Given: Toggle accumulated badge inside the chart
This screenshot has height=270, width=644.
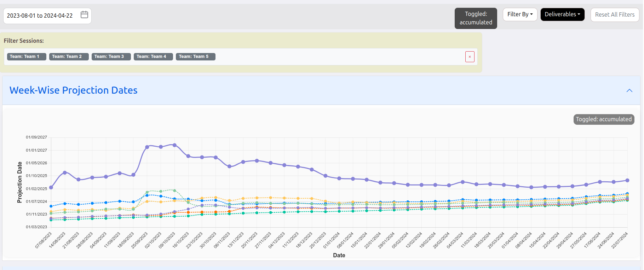Looking at the screenshot, I should pyautogui.click(x=603, y=119).
